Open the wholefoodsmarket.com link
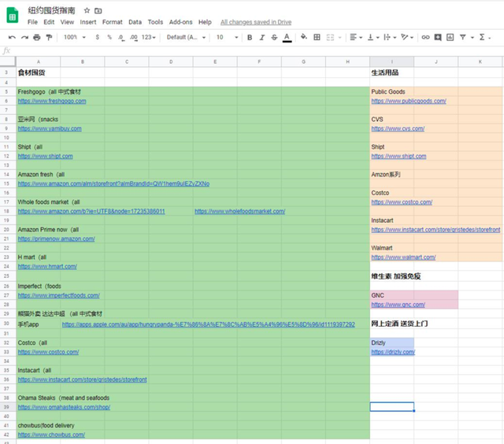Image resolution: width=504 pixels, height=444 pixels. (x=239, y=211)
